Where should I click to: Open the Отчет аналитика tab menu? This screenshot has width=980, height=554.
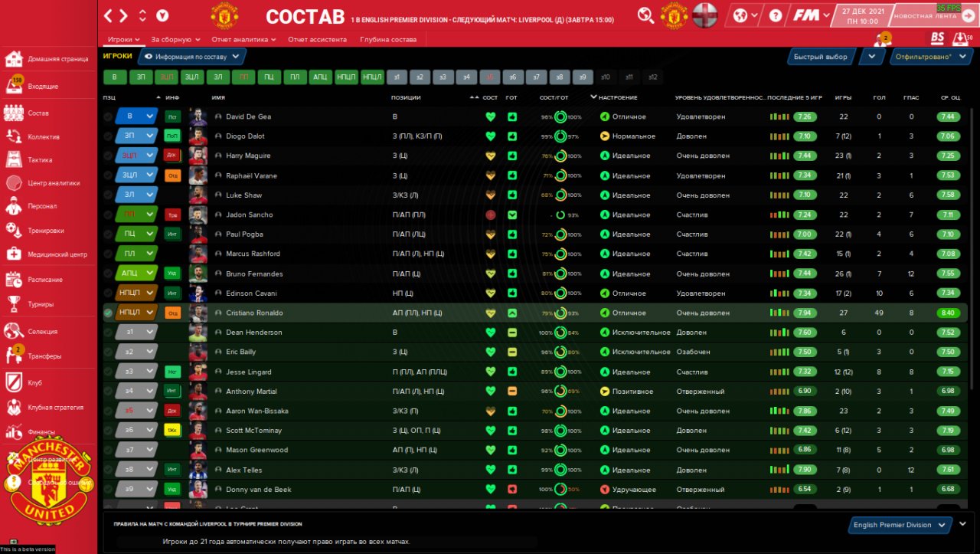(x=244, y=39)
